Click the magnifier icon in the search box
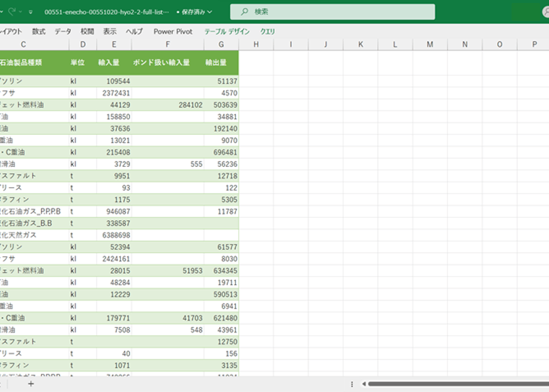Viewport: 549px width, 392px height. point(244,12)
